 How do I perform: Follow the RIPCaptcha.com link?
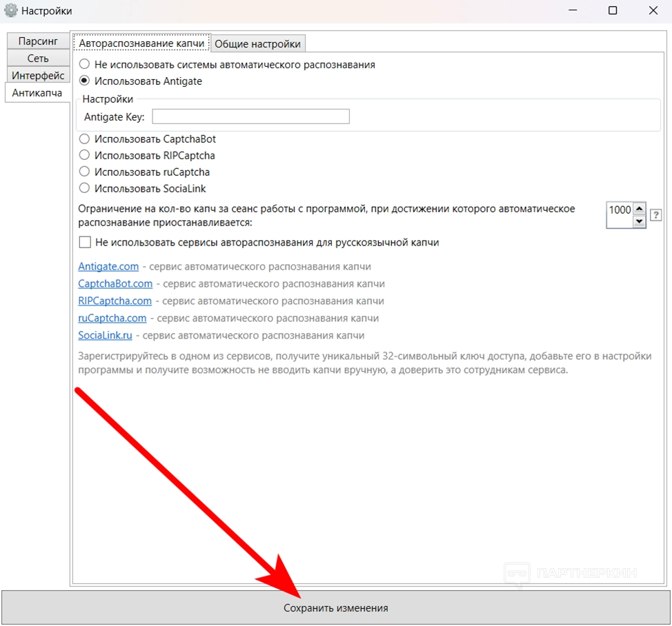(115, 301)
